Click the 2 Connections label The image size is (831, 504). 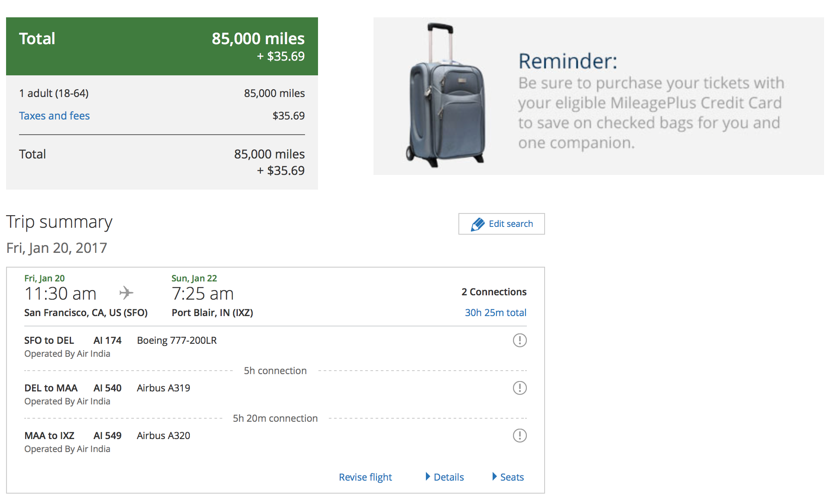pos(494,292)
